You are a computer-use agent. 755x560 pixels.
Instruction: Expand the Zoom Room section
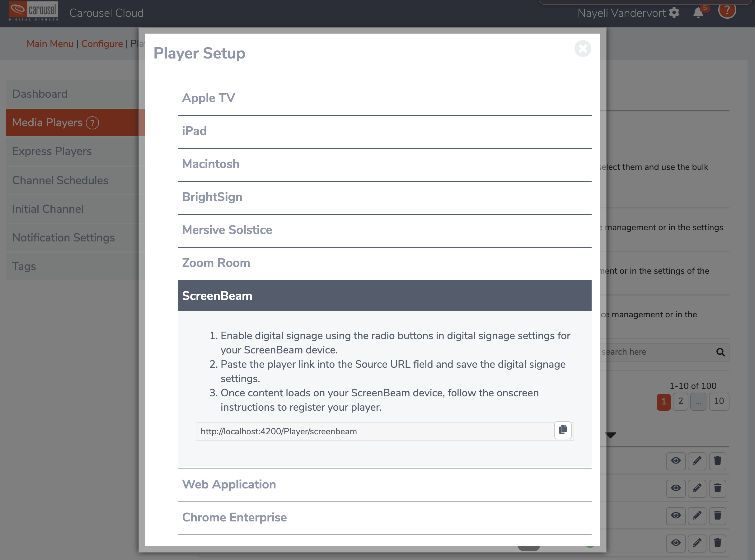coord(385,263)
